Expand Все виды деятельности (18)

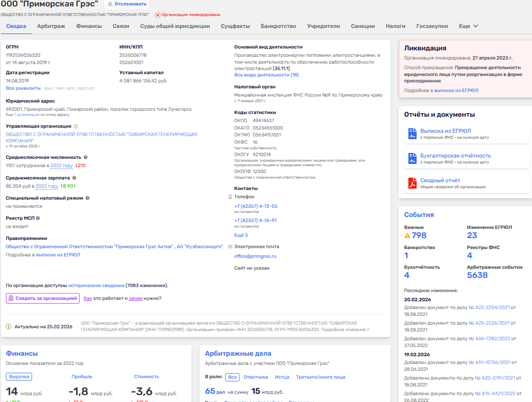click(266, 75)
